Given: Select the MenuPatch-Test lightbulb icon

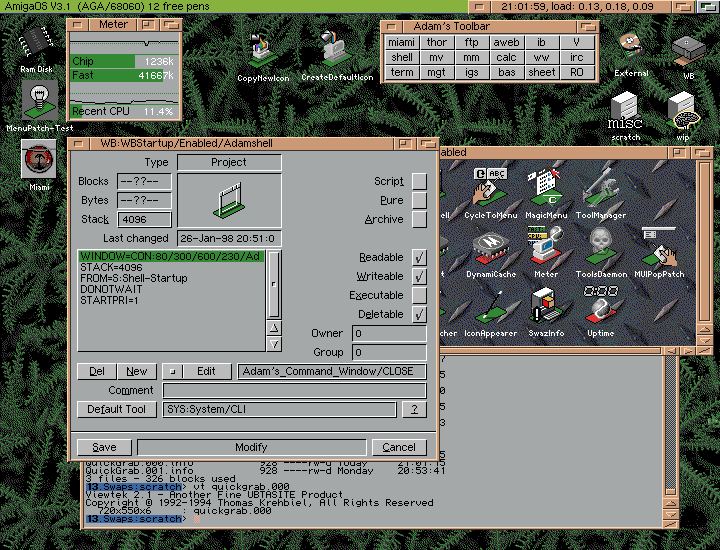Looking at the screenshot, I should [40, 101].
